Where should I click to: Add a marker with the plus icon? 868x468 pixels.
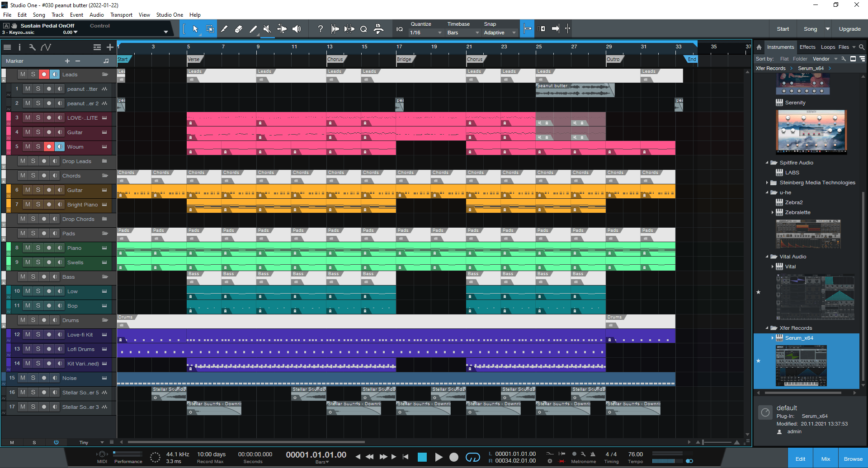point(67,61)
